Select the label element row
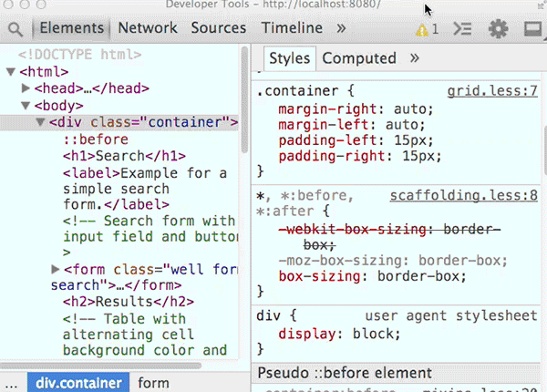 145,189
